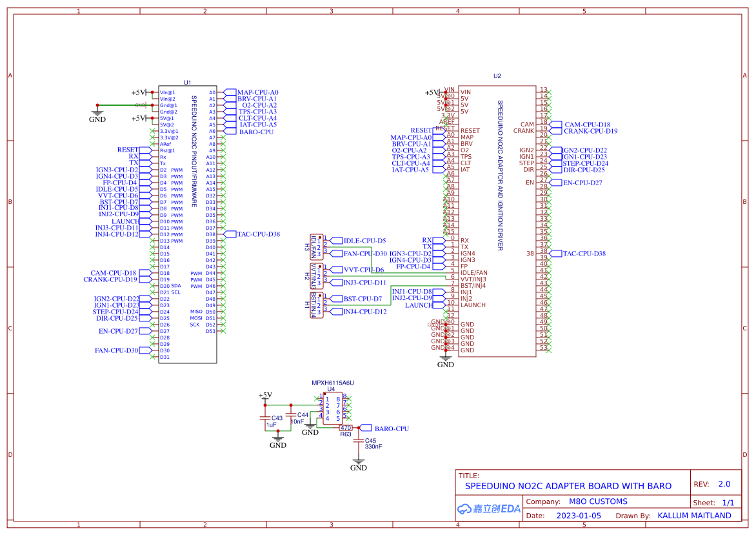Click the REV value 2.0

(x=724, y=484)
